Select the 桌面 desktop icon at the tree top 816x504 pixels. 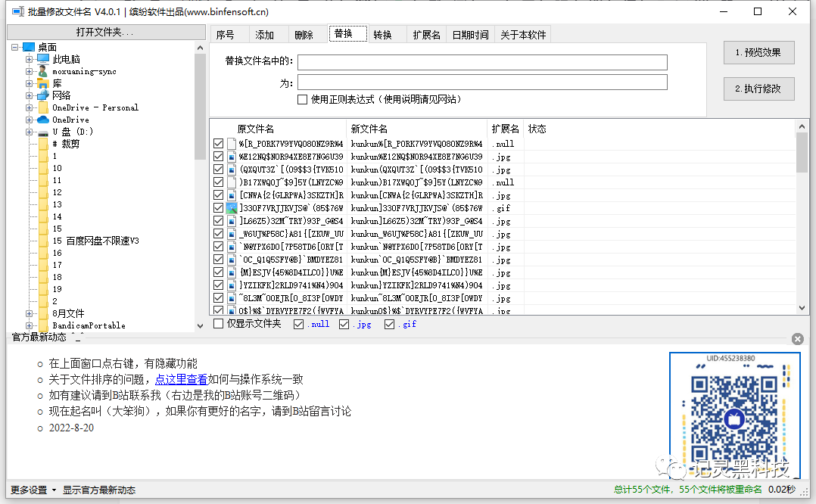click(27, 46)
